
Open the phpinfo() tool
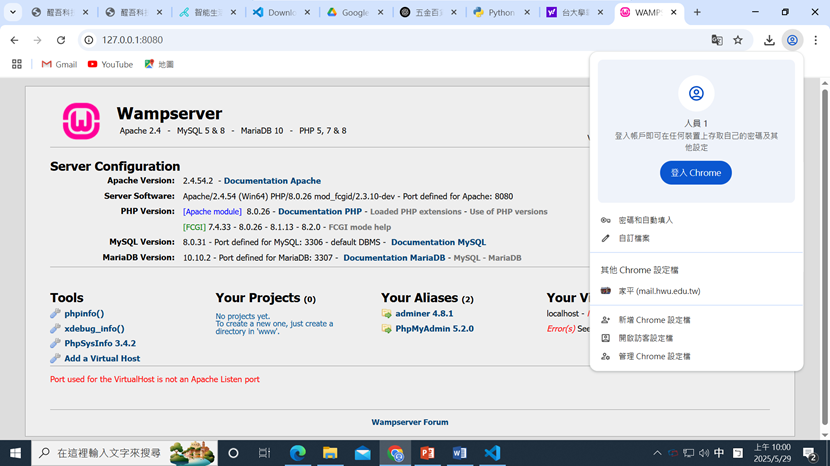click(x=84, y=313)
